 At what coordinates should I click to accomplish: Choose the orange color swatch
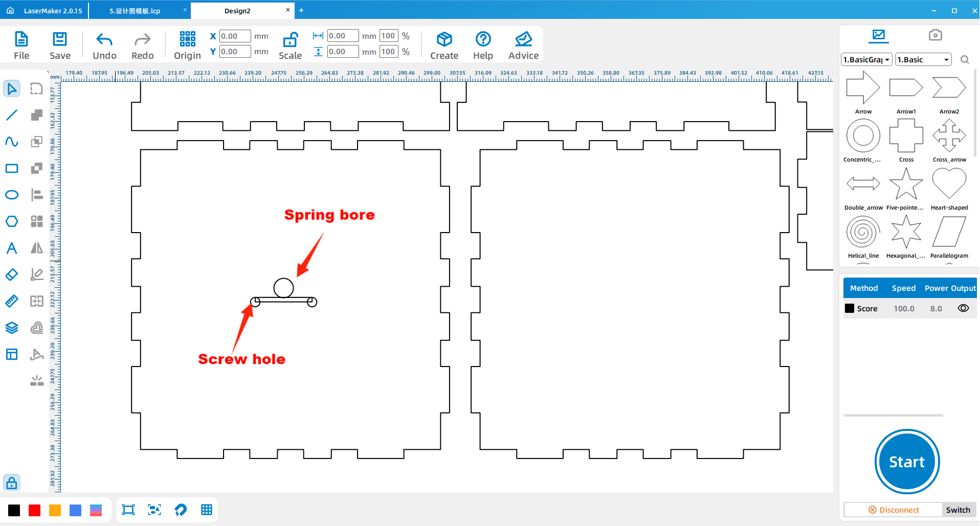55,510
